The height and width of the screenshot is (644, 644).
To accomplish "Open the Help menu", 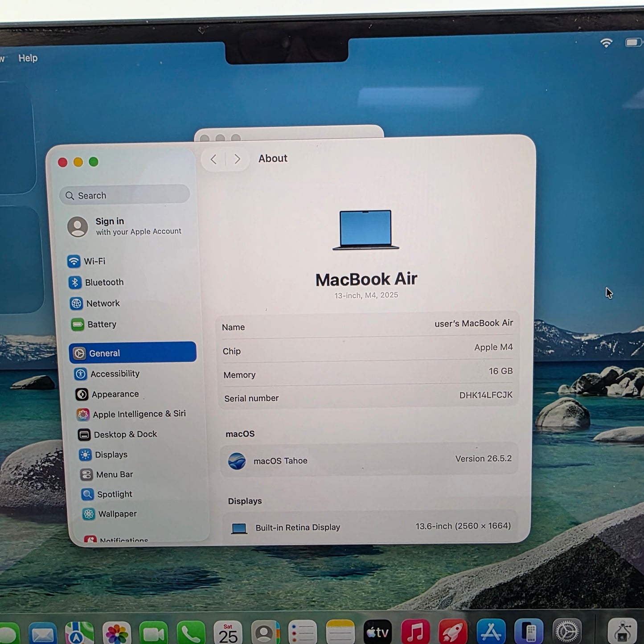I will pyautogui.click(x=28, y=58).
